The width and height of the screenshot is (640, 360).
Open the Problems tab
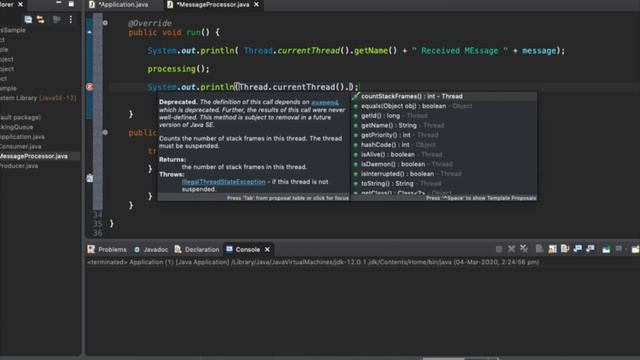(x=107, y=249)
